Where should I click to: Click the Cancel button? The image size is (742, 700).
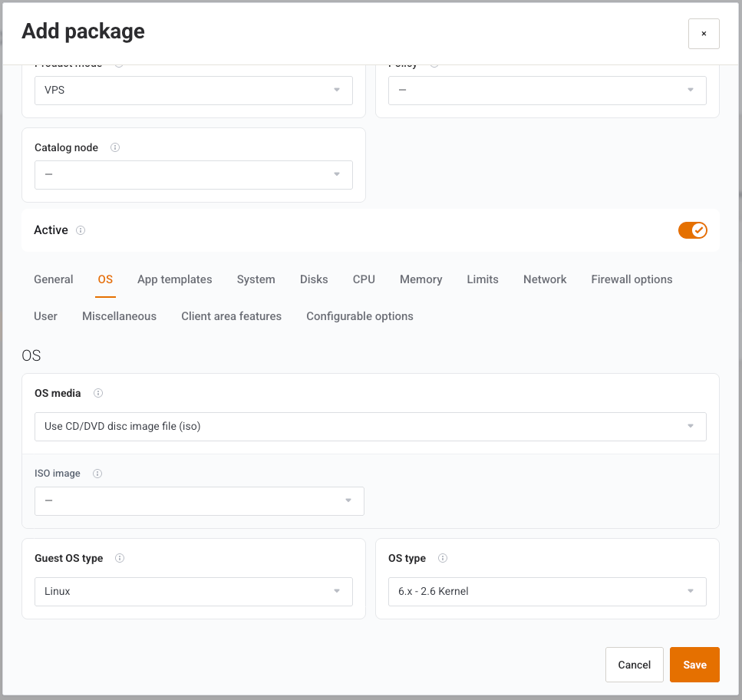pyautogui.click(x=634, y=665)
